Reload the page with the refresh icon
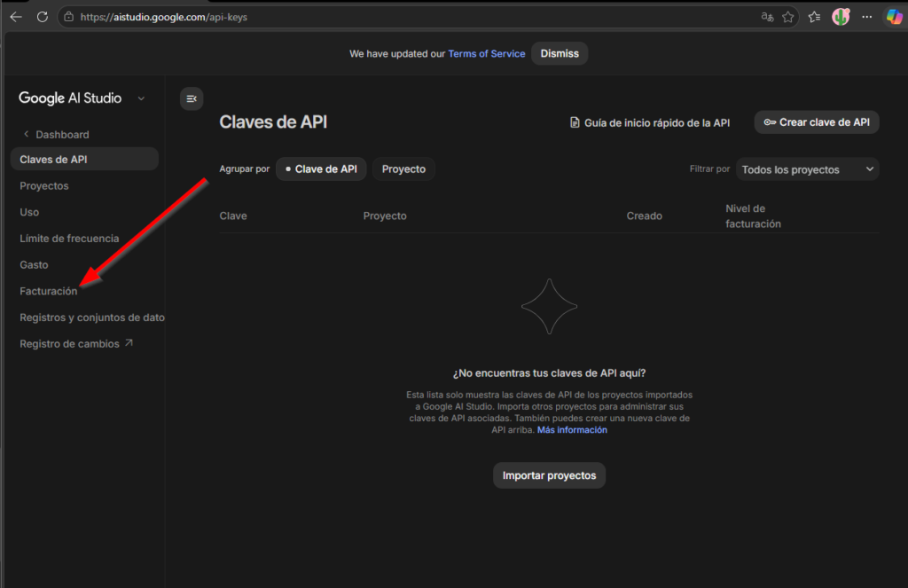 [x=42, y=17]
